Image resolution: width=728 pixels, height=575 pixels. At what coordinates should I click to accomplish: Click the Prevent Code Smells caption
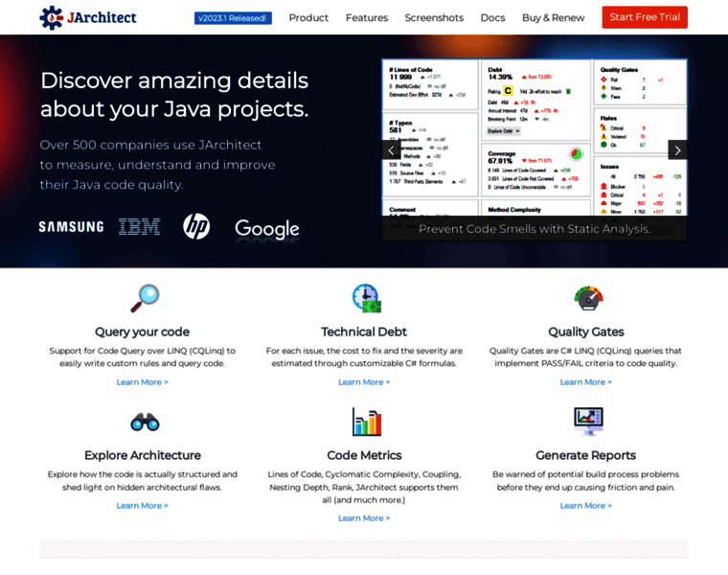[x=535, y=229]
